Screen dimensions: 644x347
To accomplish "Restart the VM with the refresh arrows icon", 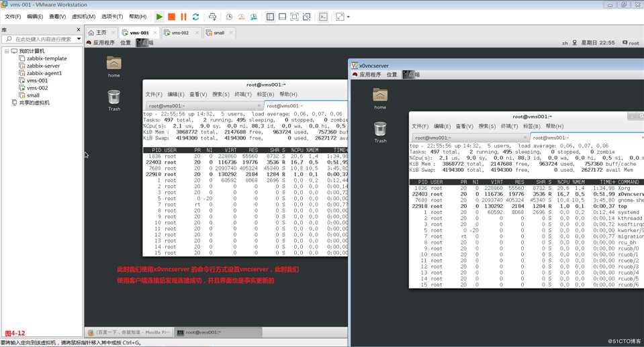I will [x=195, y=17].
